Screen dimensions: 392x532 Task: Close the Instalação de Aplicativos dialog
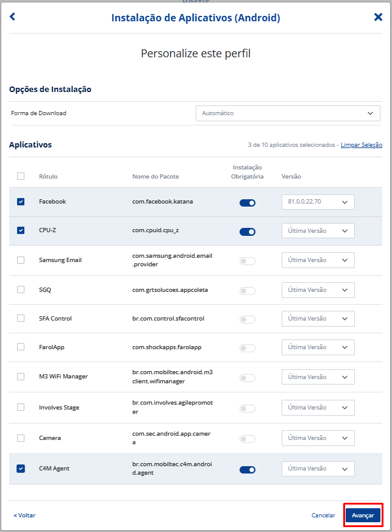pyautogui.click(x=378, y=17)
